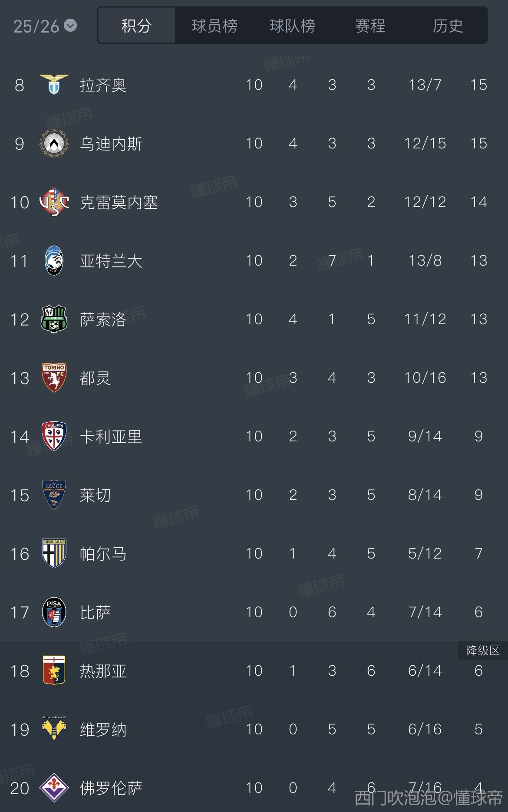Image resolution: width=508 pixels, height=812 pixels.
Task: Click the 降级区 relegation zone label
Action: 482,651
